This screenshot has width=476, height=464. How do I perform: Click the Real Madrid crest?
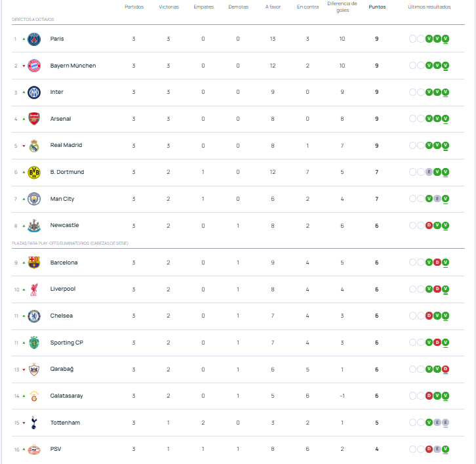(x=34, y=146)
